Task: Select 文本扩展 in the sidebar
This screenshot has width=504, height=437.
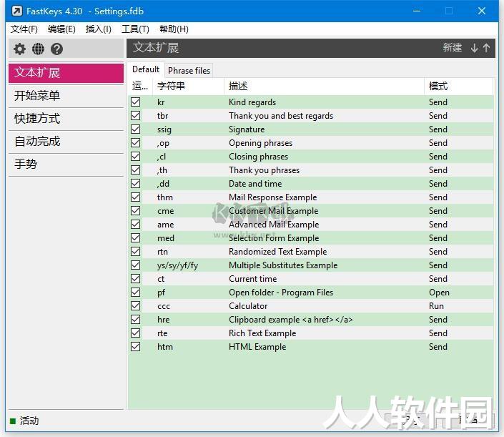Action: (x=66, y=73)
